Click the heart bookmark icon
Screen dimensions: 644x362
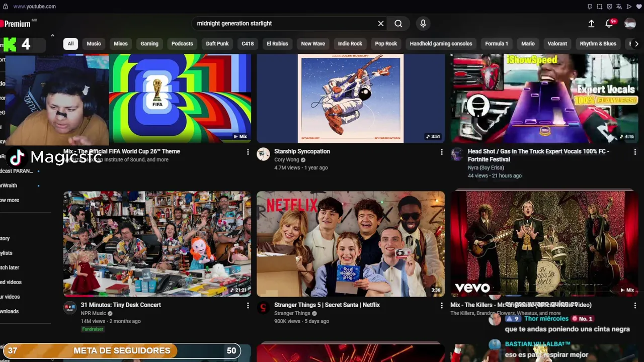(x=638, y=7)
